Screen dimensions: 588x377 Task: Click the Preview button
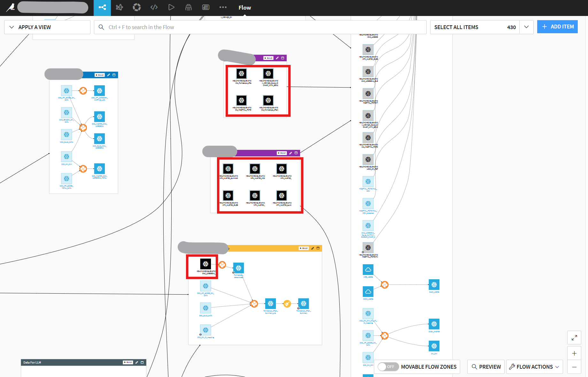click(486, 367)
